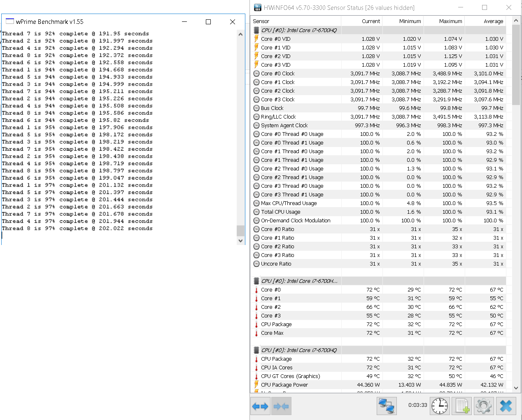Select the truncated 'Intel Core i7-6700H...' section header

(378, 281)
